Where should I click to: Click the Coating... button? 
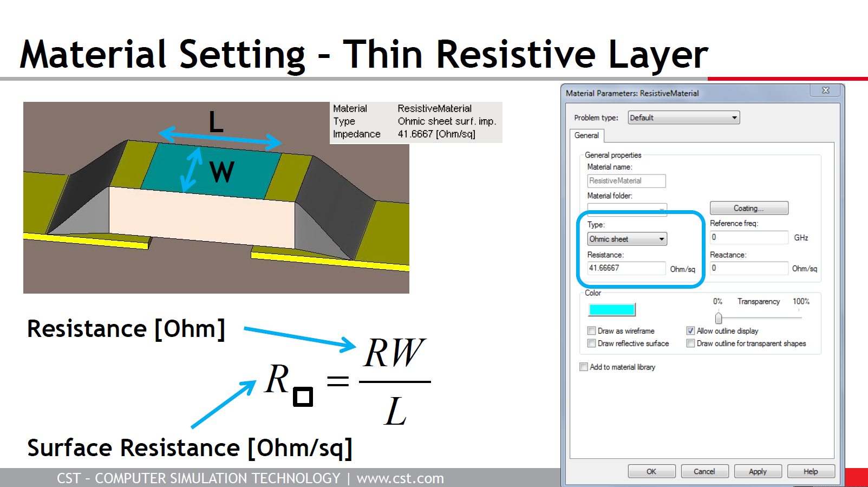749,208
